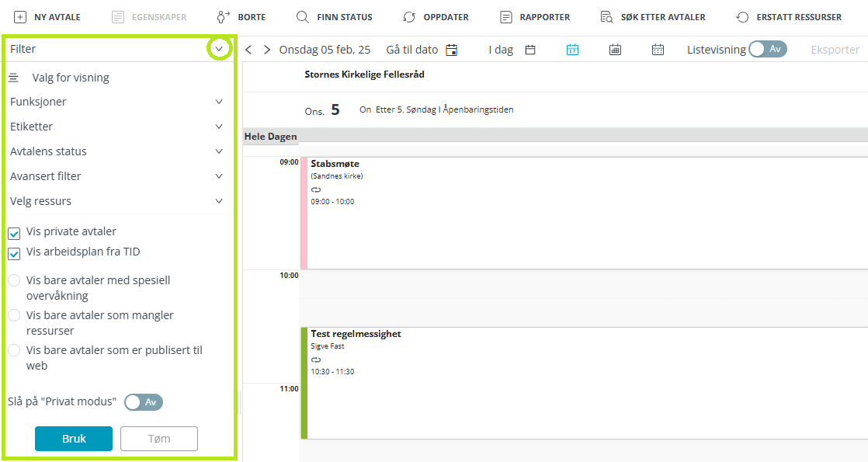The image size is (868, 462).
Task: Select Vis bare avtaler som mangler ressurser
Action: [x=14, y=316]
